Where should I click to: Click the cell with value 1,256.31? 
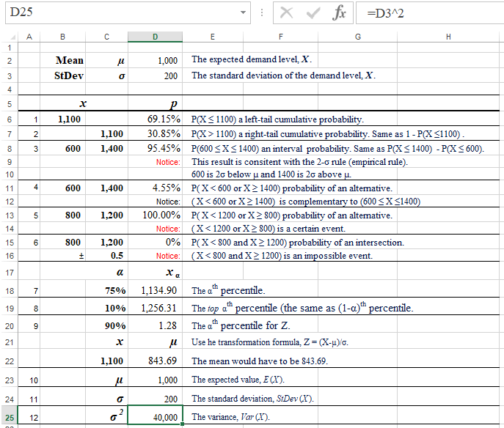coord(155,308)
